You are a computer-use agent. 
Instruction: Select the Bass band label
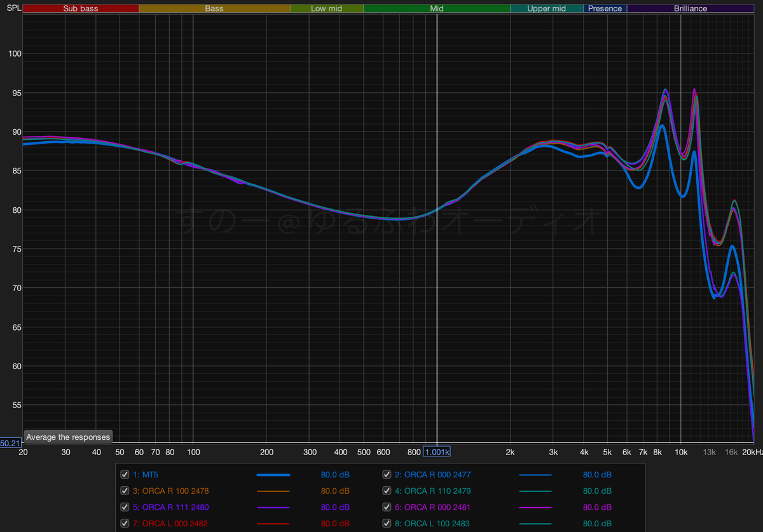click(x=214, y=9)
